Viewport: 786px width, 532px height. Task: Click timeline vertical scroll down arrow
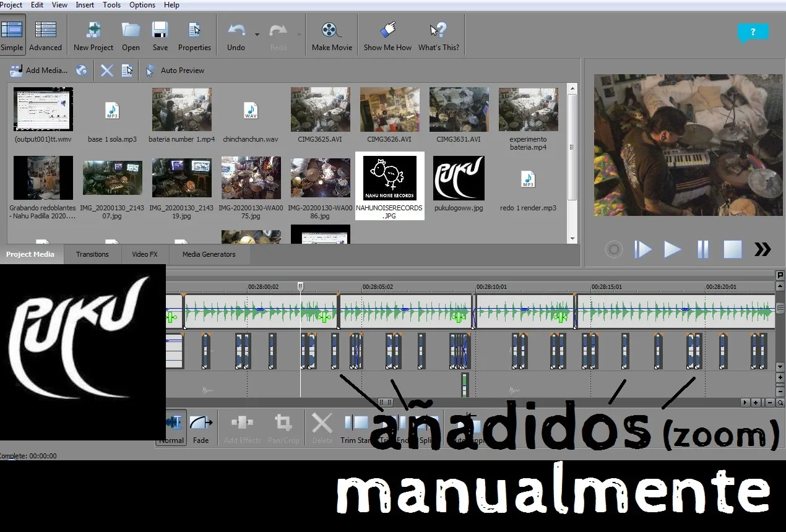tap(780, 367)
